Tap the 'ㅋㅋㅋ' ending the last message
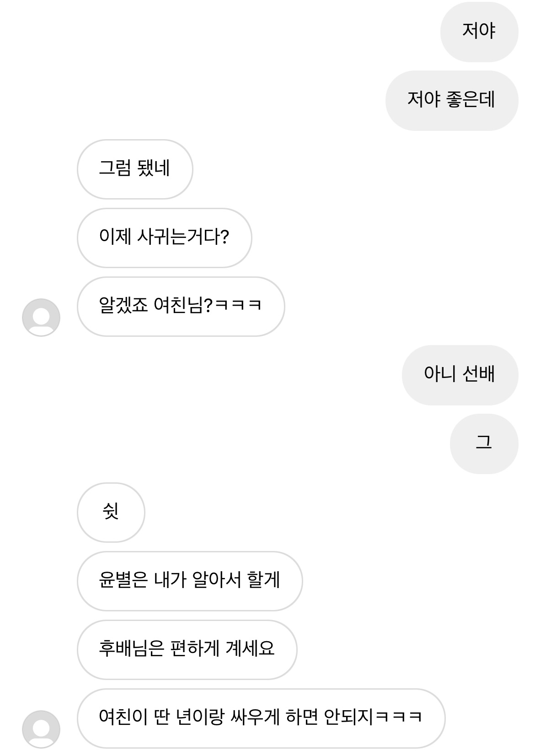This screenshot has width=535, height=756. [398, 718]
